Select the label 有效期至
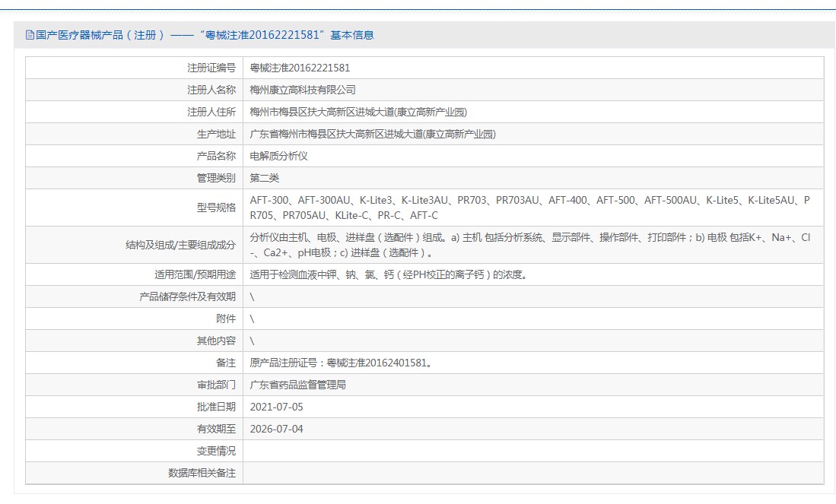The height and width of the screenshot is (504, 836). pyautogui.click(x=216, y=429)
